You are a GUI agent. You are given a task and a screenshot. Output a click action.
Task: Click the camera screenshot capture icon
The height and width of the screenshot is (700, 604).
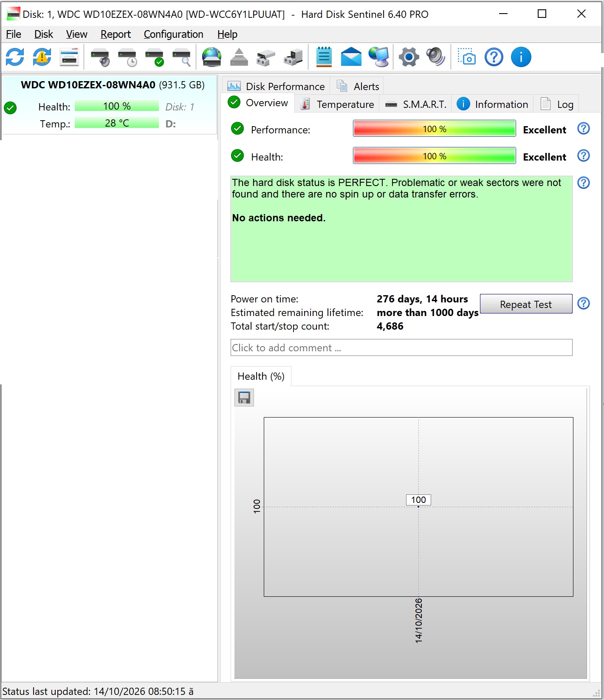466,56
